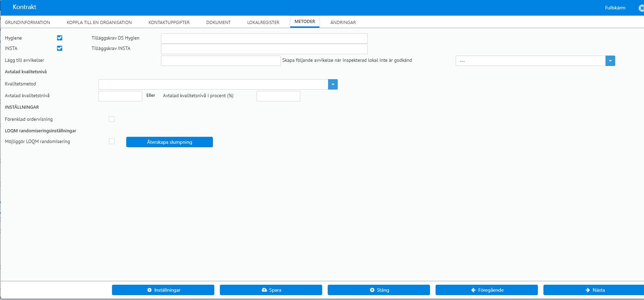
Task: Click the 'Avtalad kvalitetsnivå' section heading
Action: 26,72
